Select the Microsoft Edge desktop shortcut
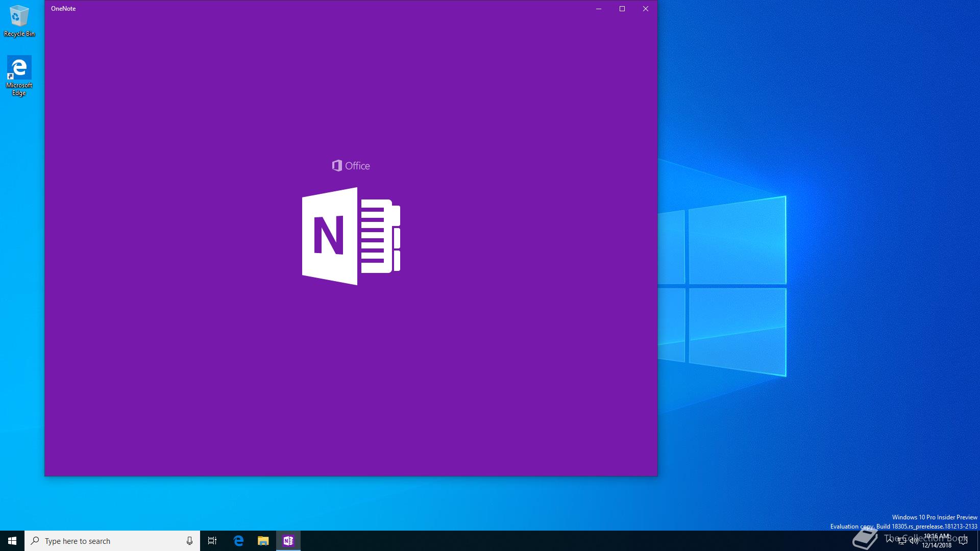Viewport: 980px width, 551px height. (x=19, y=76)
